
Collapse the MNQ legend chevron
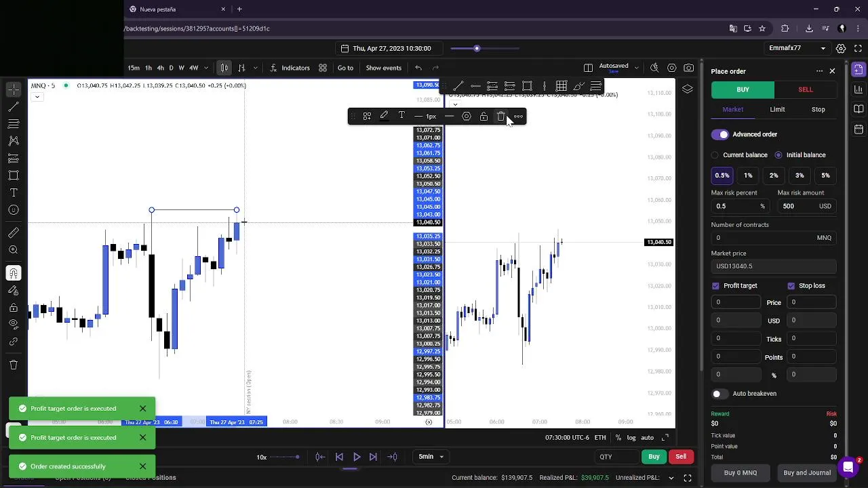point(37,97)
